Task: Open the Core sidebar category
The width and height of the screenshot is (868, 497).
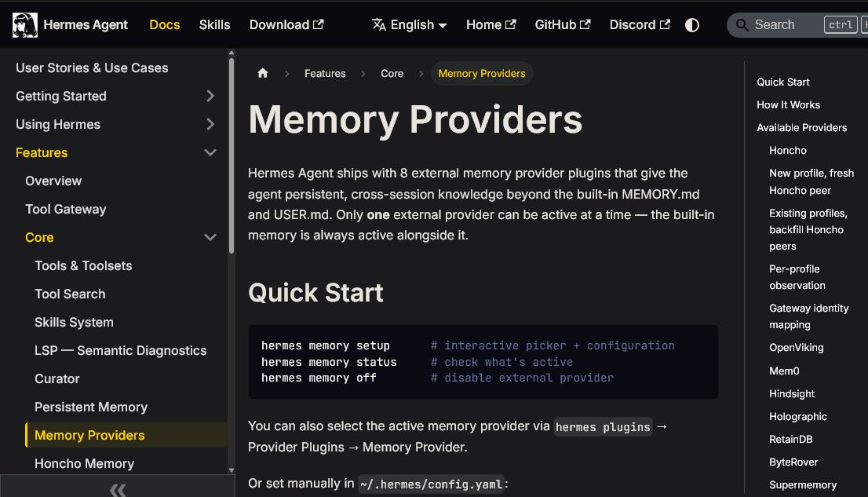Action: click(x=39, y=237)
